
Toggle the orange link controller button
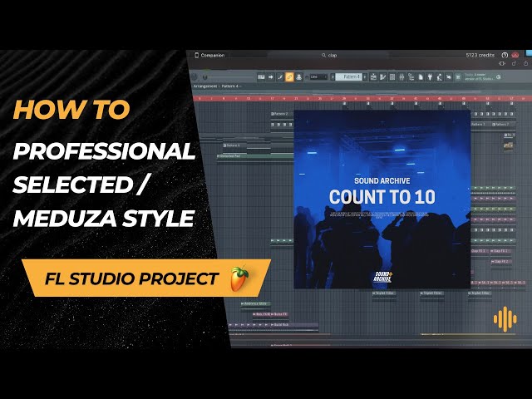click(289, 77)
